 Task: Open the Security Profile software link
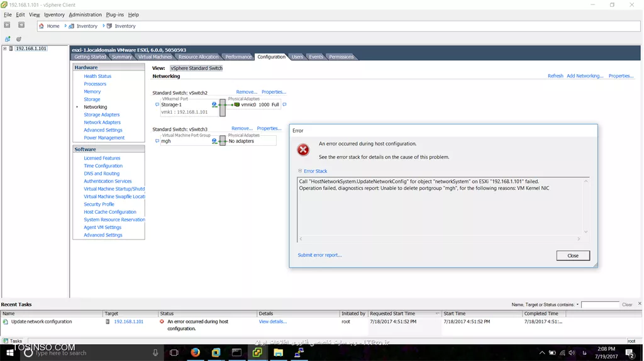pos(99,204)
